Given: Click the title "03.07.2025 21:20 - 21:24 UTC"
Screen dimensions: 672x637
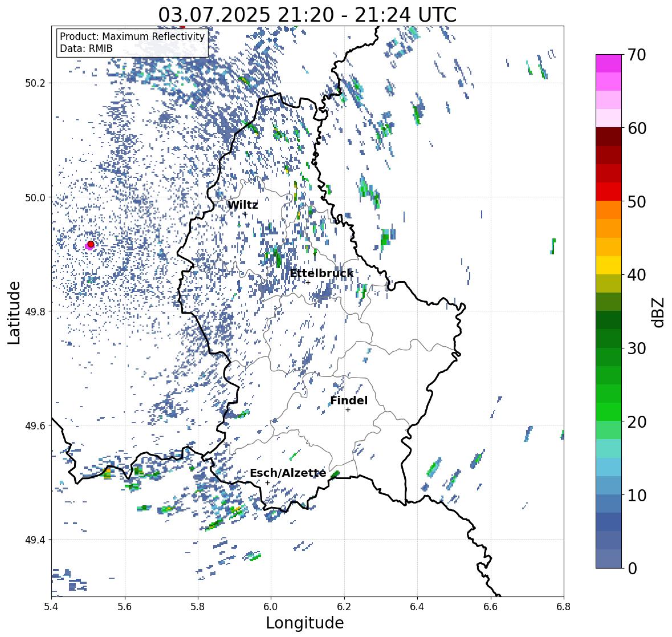Looking at the screenshot, I should (x=307, y=15).
